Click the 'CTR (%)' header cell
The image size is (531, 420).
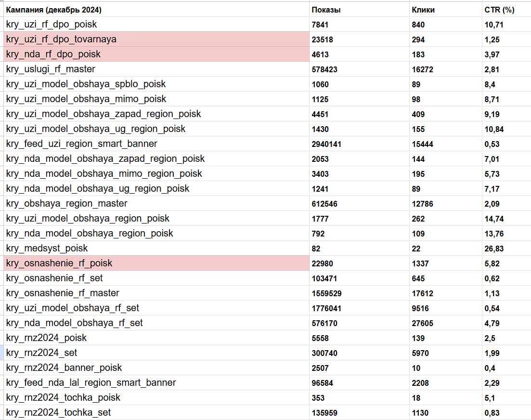point(499,10)
